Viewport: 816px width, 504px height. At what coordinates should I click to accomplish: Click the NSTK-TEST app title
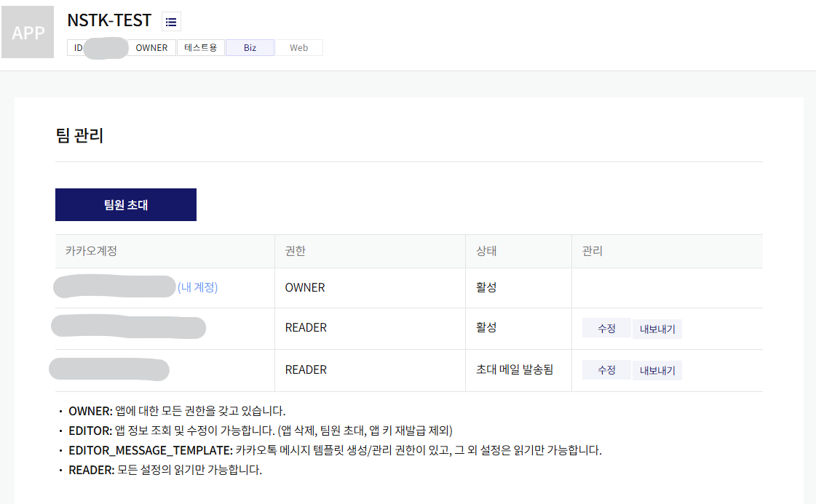click(109, 20)
